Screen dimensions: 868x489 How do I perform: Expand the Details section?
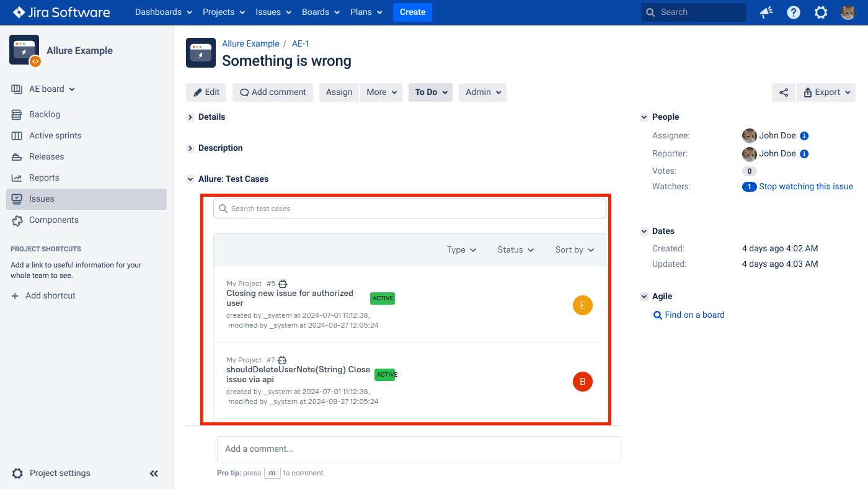click(190, 117)
